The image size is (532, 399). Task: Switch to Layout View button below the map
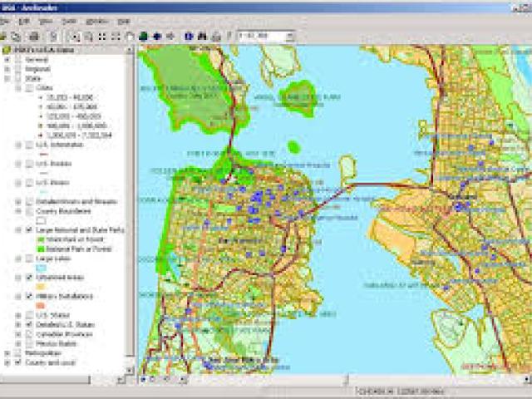click(152, 379)
